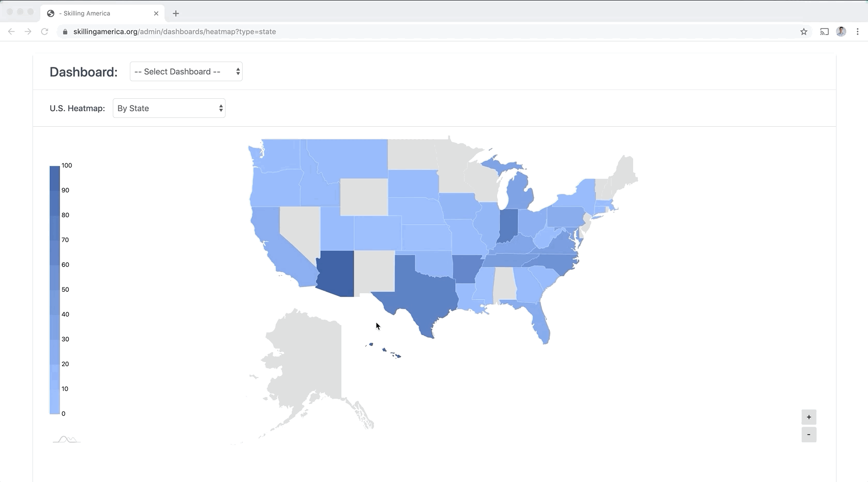This screenshot has width=868, height=482.
Task: Click Arizona on the heatmap
Action: click(336, 272)
